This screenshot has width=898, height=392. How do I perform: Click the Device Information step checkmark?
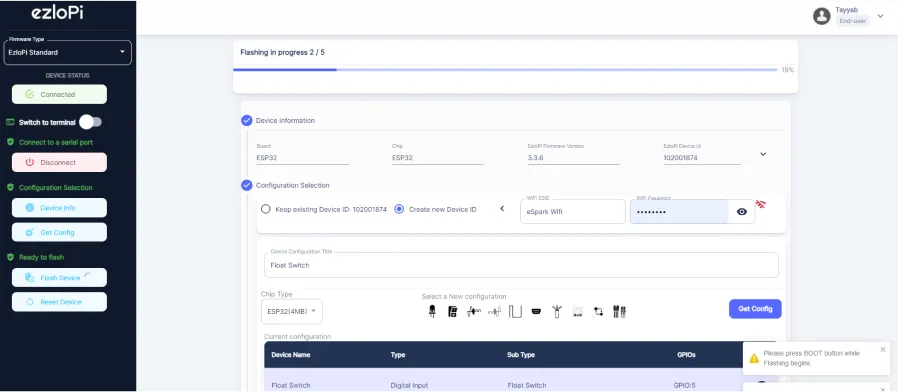coord(246,120)
